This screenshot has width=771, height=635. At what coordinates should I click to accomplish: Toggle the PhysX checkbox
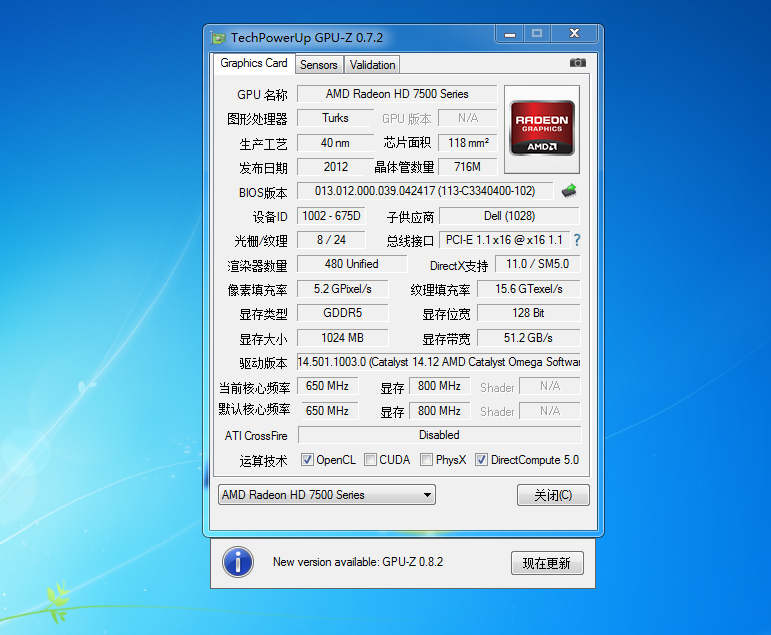pos(427,460)
